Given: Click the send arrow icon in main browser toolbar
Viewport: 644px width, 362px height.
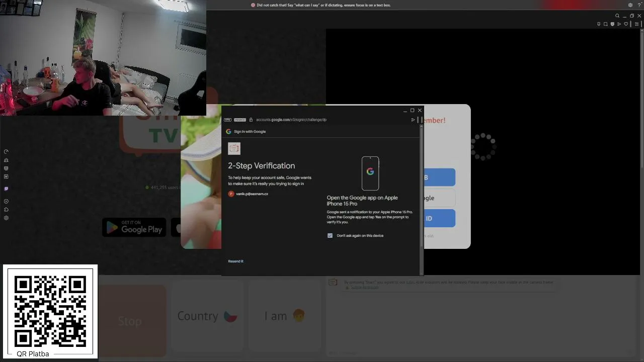Looking at the screenshot, I should [619, 24].
